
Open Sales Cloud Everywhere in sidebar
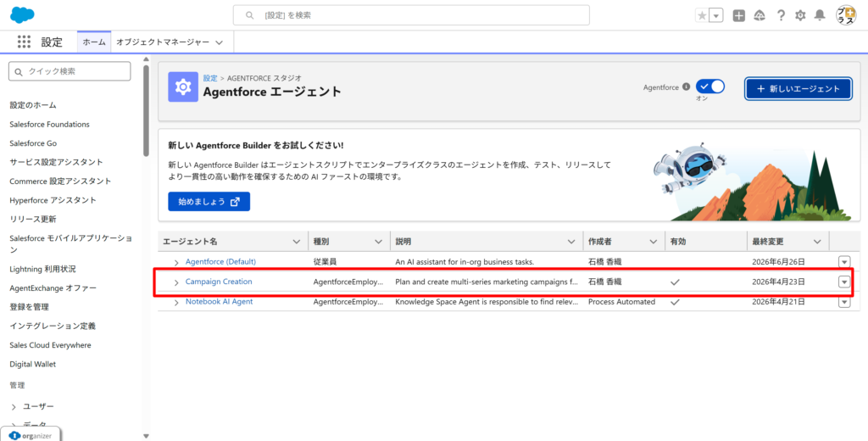(x=50, y=345)
